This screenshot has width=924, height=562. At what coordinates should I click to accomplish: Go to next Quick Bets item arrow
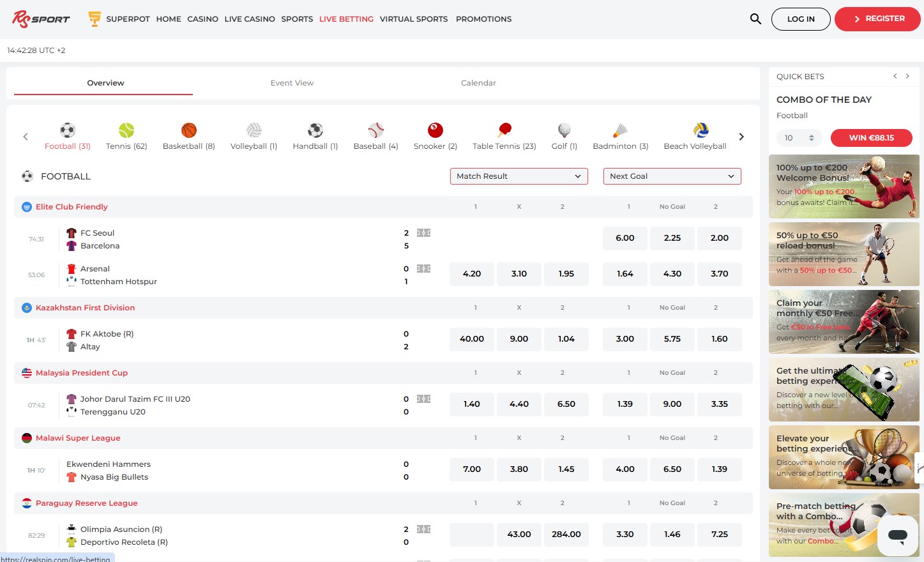907,76
